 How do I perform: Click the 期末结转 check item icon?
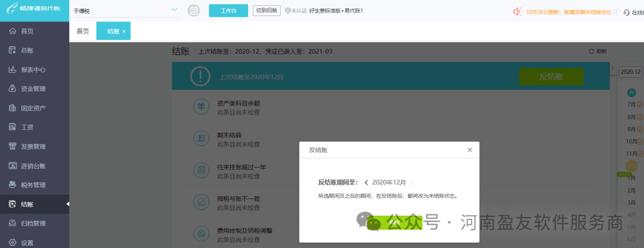pos(202,139)
